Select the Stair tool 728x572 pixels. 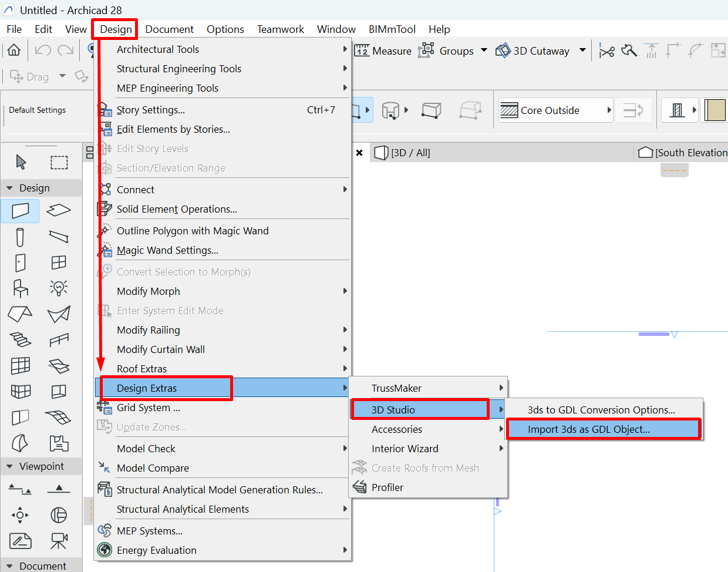[21, 339]
